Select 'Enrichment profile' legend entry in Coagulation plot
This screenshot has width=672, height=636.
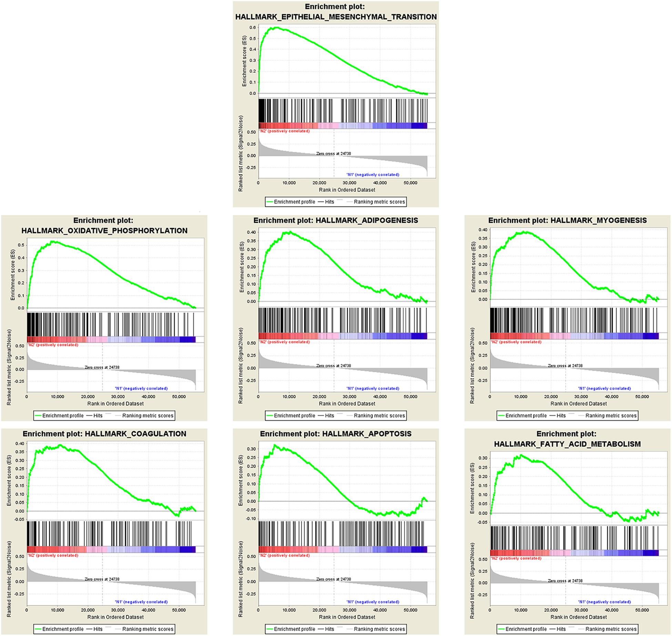59,629
